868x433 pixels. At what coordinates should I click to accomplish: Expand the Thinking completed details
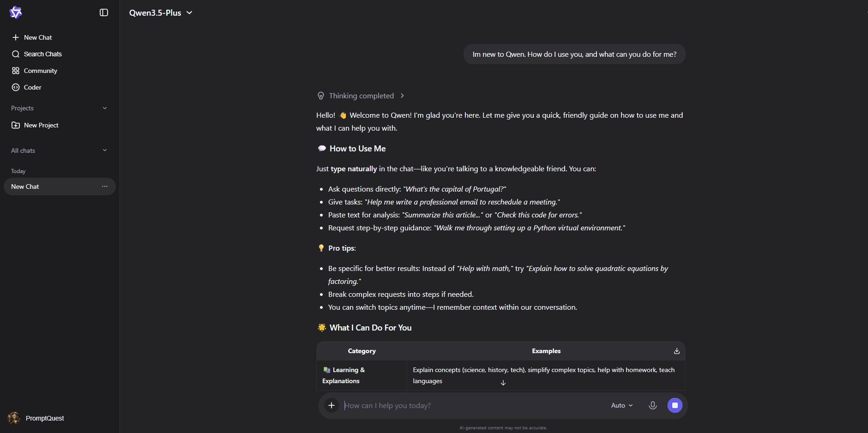[x=361, y=96]
